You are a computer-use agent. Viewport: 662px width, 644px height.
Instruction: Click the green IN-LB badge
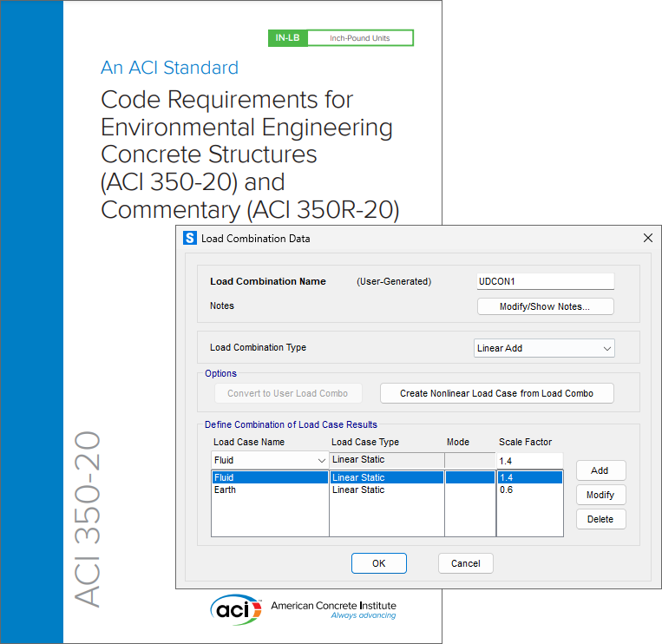[286, 38]
